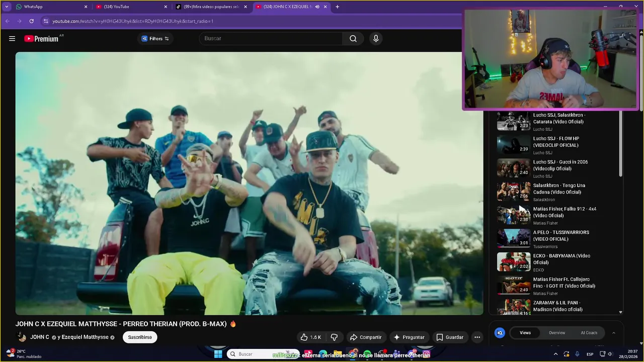Close the WhatsApp tab
644x362 pixels.
pyautogui.click(x=86, y=7)
